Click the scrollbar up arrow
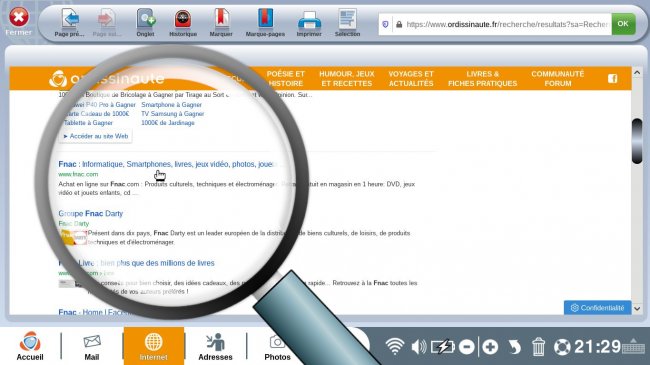 click(637, 73)
